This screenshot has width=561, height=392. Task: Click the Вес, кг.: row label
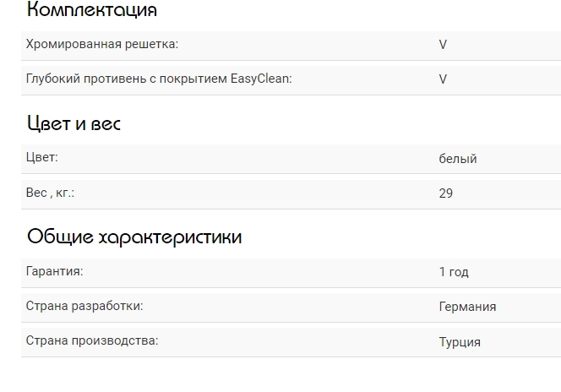[x=50, y=192]
